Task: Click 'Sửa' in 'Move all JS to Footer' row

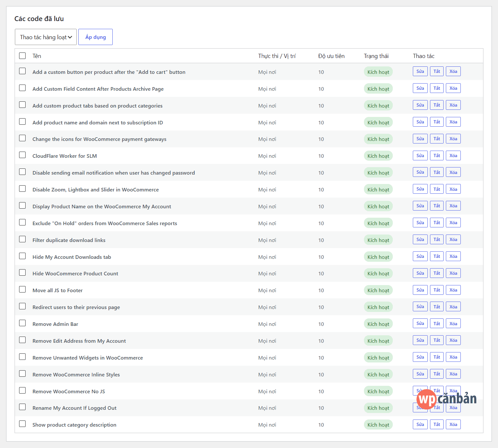Action: coord(420,290)
